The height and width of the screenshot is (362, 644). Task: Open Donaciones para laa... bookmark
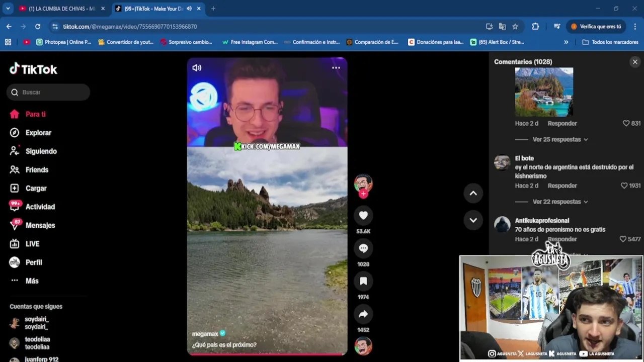tap(436, 42)
